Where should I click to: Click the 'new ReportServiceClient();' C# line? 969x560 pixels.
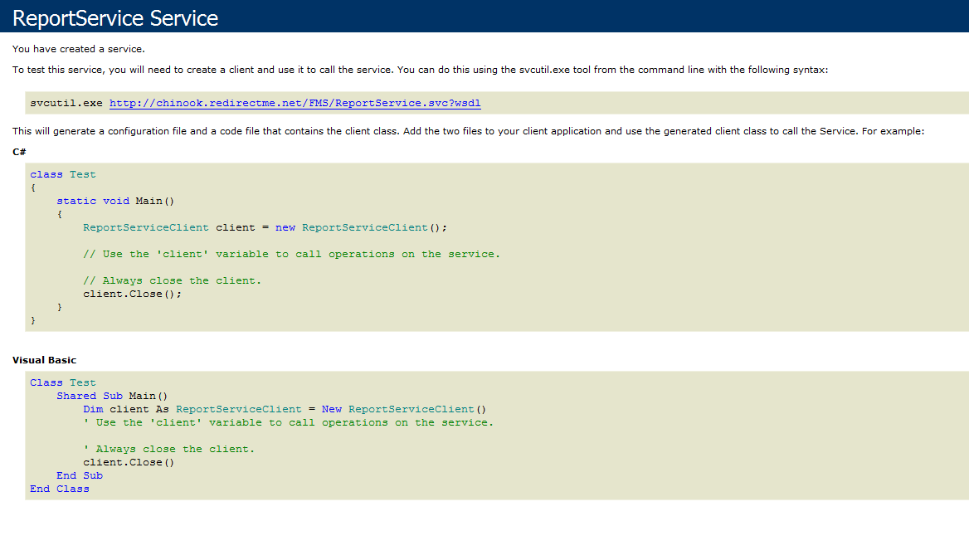click(x=265, y=227)
